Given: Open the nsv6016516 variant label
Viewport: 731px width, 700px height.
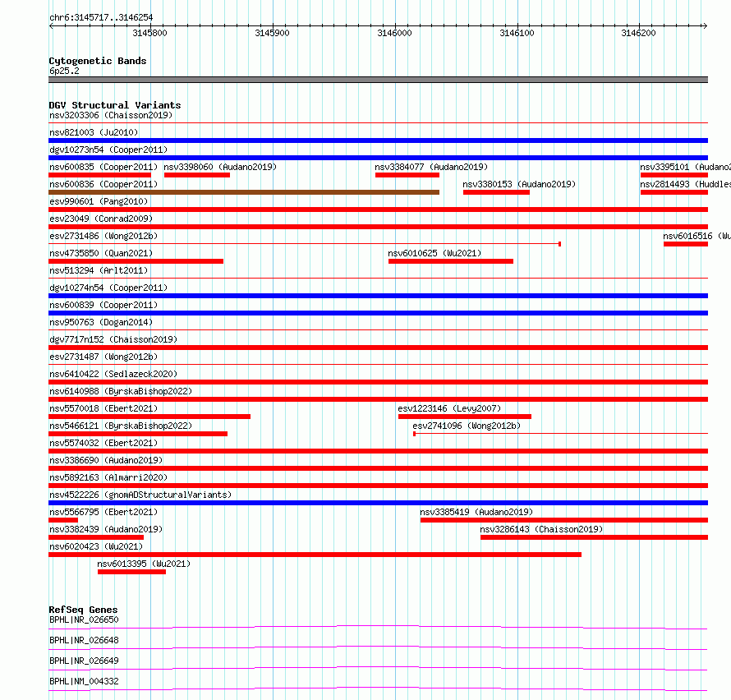Looking at the screenshot, I should [697, 236].
